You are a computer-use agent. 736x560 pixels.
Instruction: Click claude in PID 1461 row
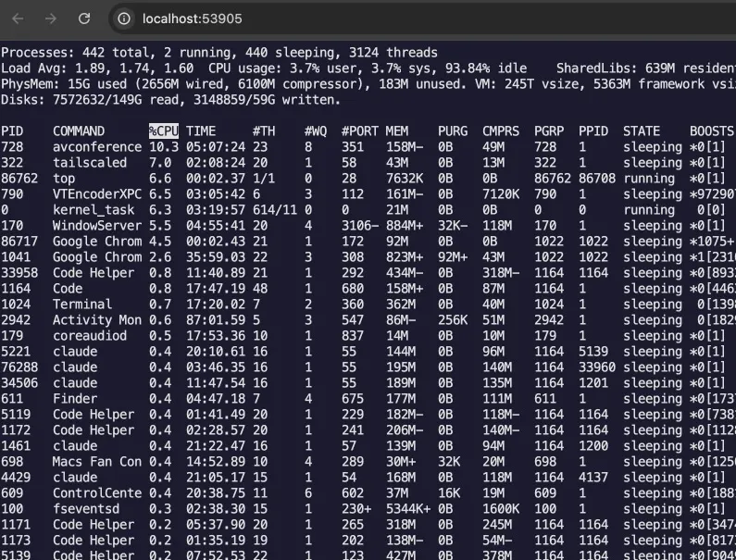tap(75, 445)
